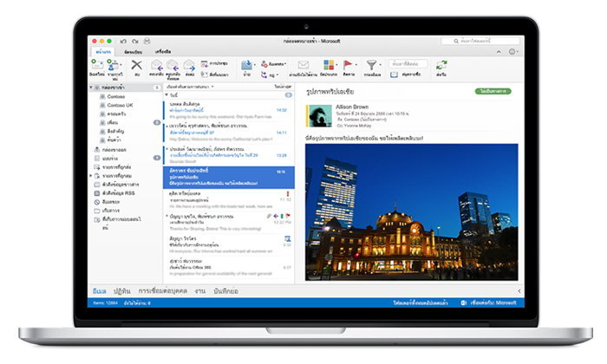Collapse the ribbon with the up chevron

coord(499,52)
